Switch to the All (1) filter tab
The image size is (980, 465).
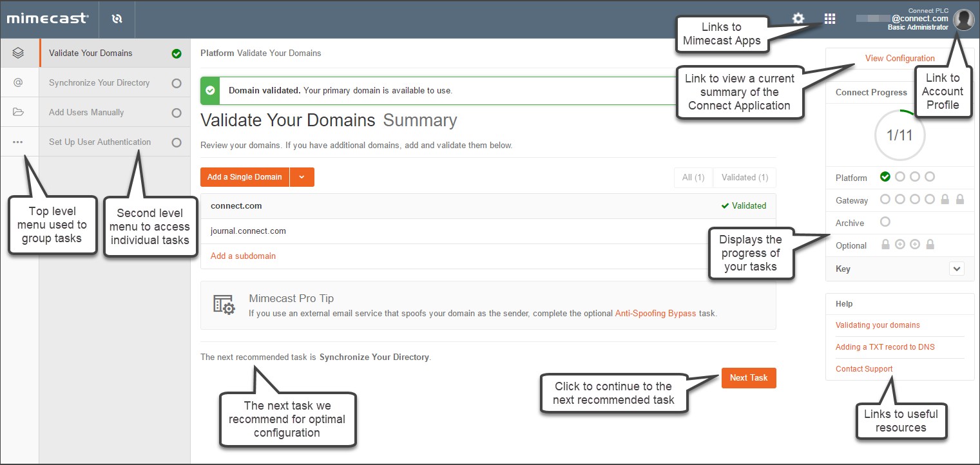pyautogui.click(x=693, y=177)
